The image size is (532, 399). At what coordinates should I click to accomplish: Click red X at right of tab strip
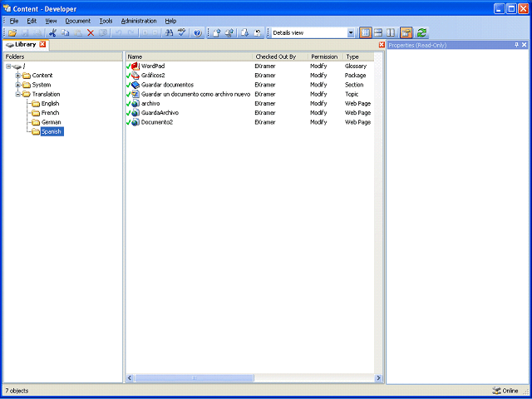(382, 45)
